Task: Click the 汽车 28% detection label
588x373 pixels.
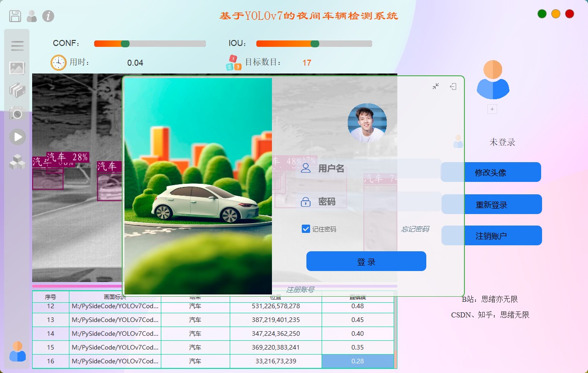Action: pyautogui.click(x=68, y=157)
